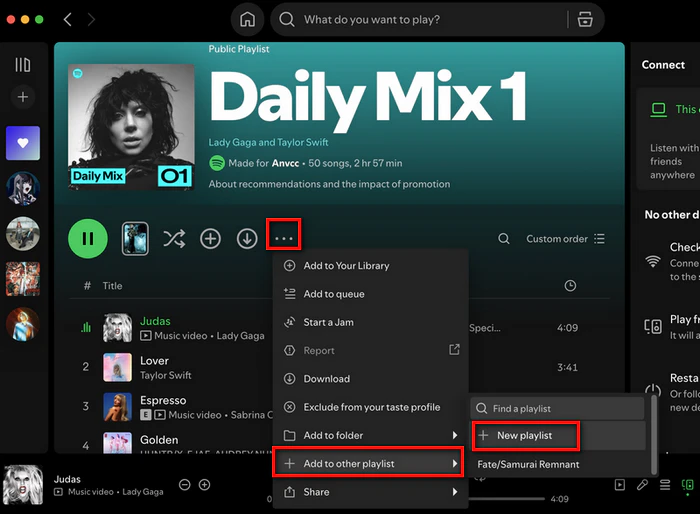Open Lady Gaga and Taylor Swift link
Screen dimensions: 700x514
pyautogui.click(x=268, y=142)
